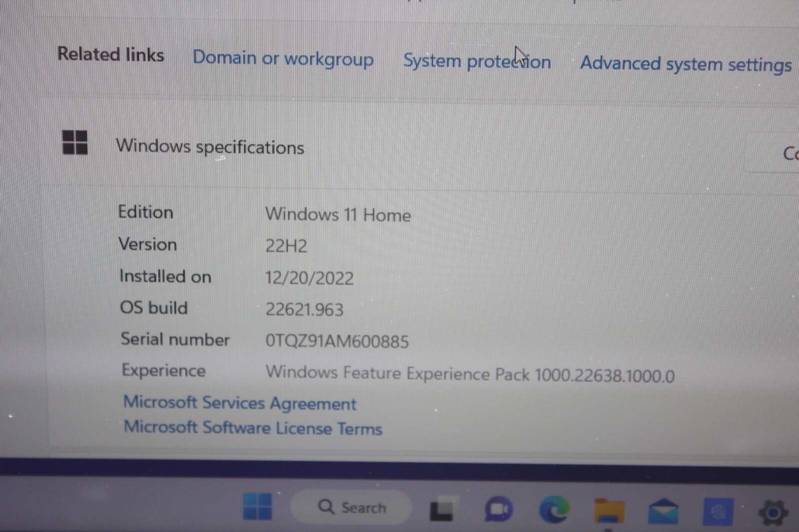Click the Serial number label
Screen dimensions: 799x532
coord(175,339)
